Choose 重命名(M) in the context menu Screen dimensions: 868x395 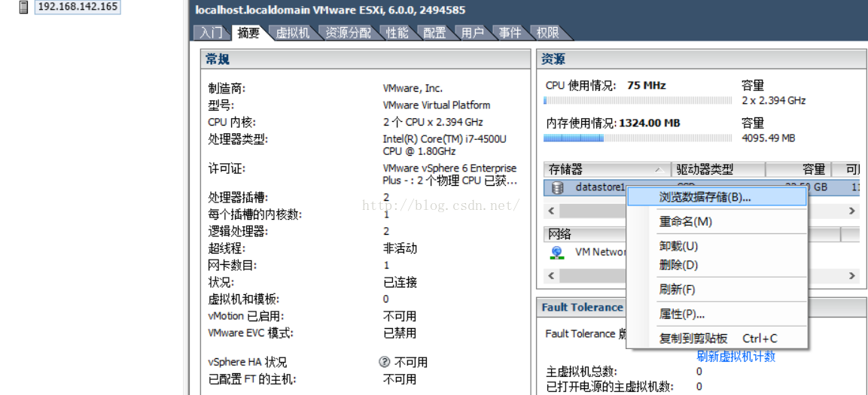(685, 221)
